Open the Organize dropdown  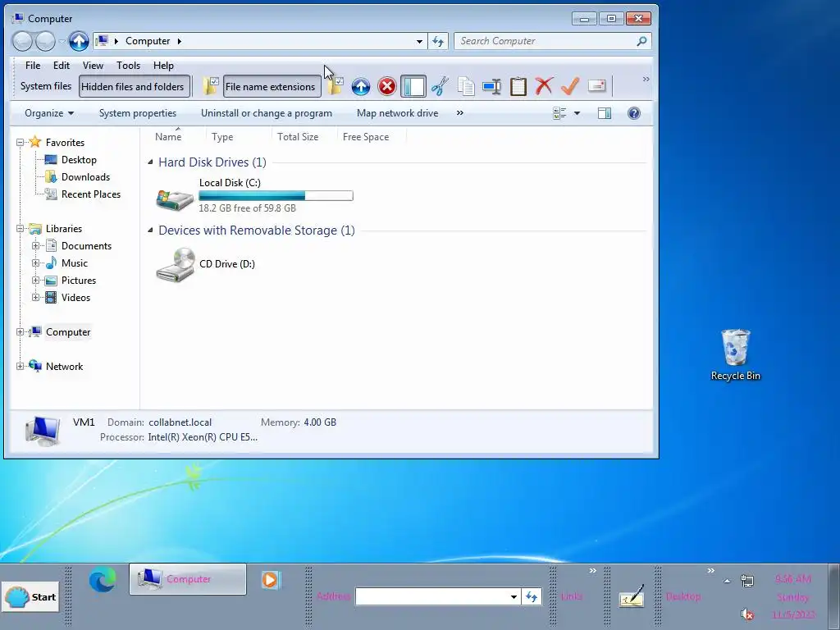pyautogui.click(x=49, y=113)
